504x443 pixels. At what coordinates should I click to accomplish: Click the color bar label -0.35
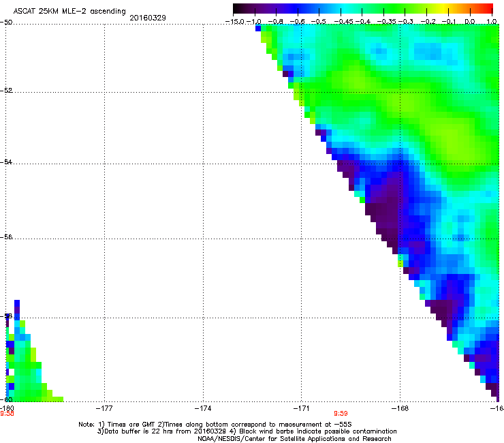pos(386,22)
